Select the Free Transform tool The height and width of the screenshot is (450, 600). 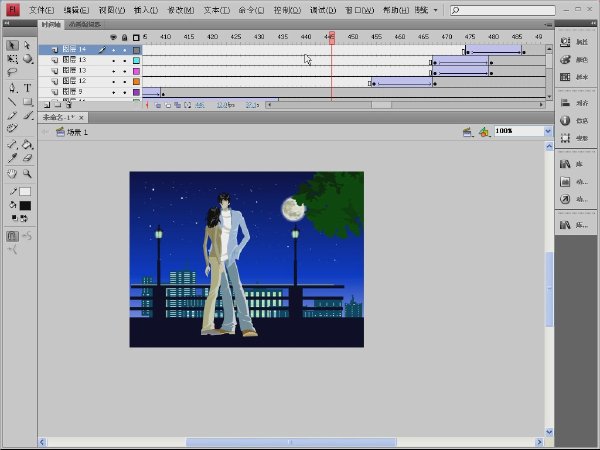pos(12,59)
